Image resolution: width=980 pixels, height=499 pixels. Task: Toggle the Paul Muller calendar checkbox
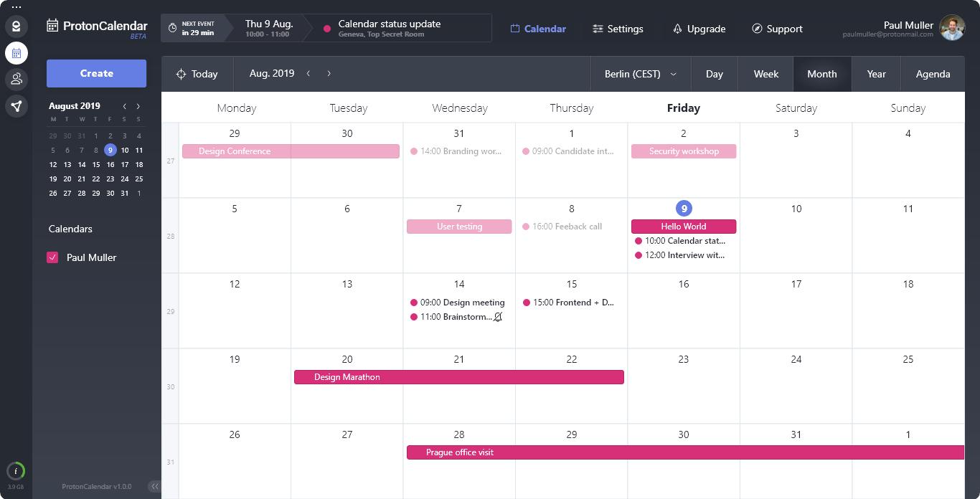52,257
